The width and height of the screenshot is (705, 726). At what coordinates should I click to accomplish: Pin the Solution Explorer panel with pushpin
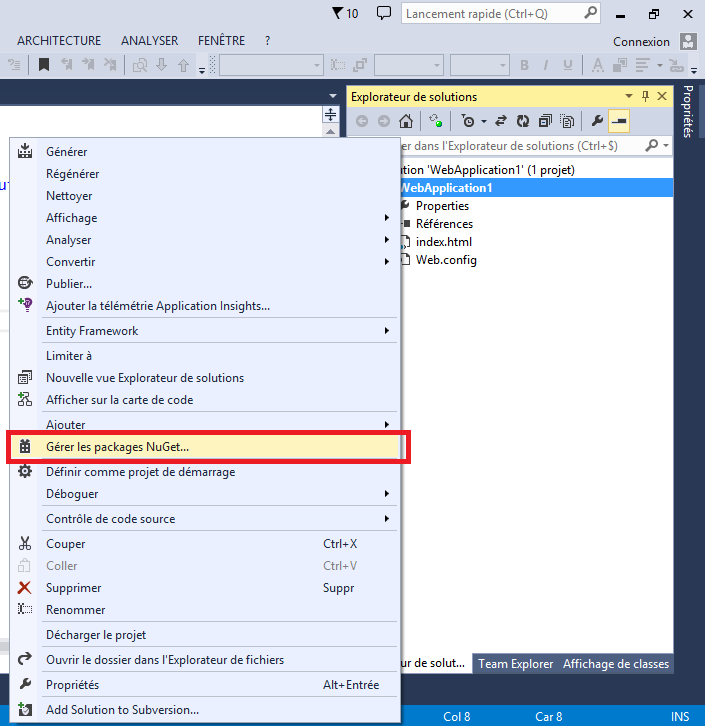click(645, 96)
